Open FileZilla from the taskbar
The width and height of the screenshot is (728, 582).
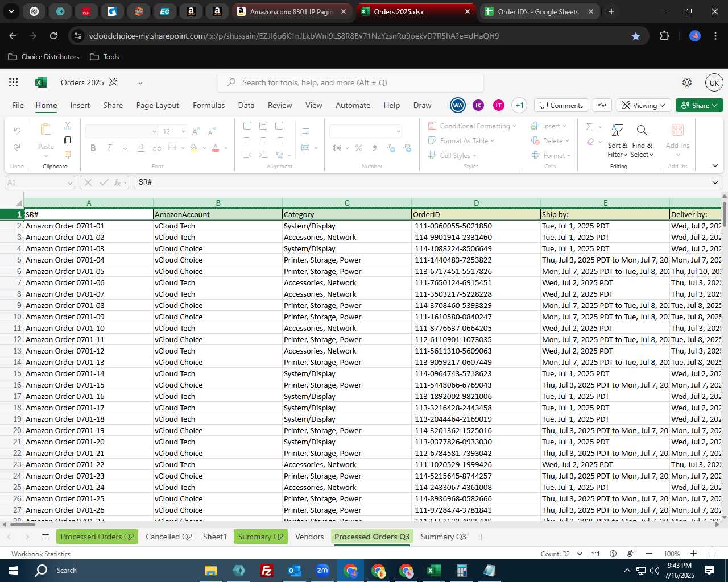click(266, 571)
